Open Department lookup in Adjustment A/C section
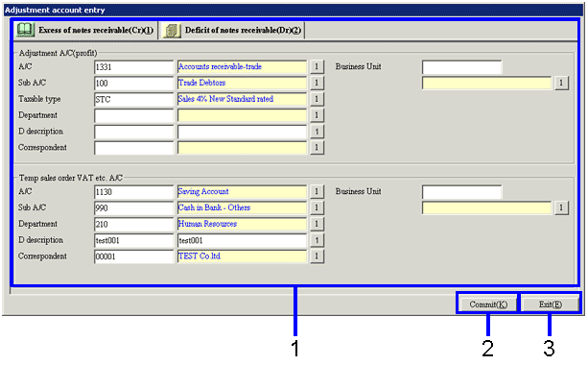The image size is (588, 365). coord(317,115)
